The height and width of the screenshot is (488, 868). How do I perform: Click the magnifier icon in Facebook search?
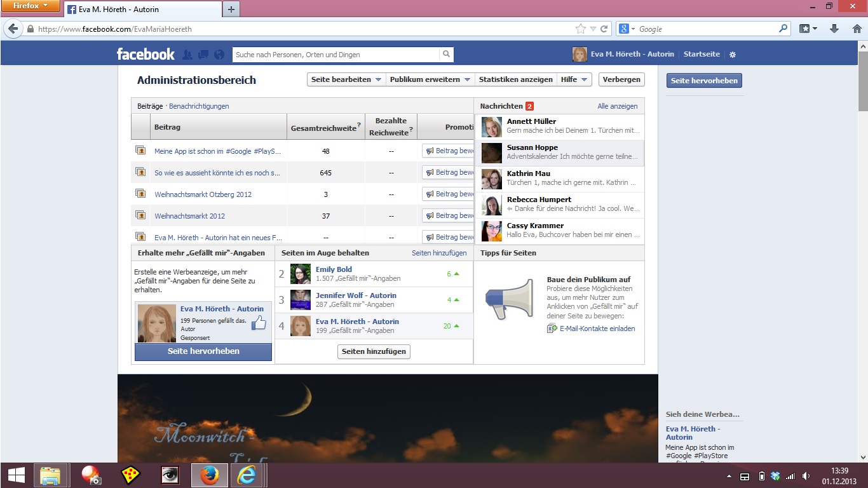tap(447, 55)
